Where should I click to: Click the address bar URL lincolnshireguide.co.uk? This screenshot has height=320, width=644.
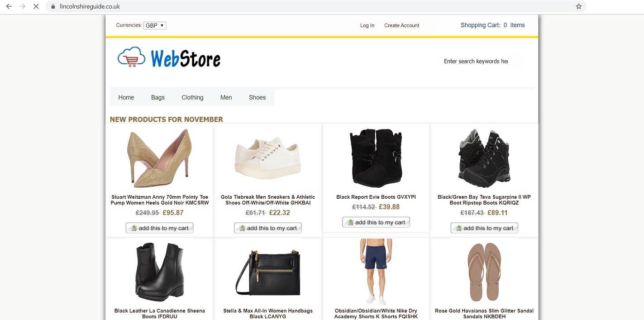pyautogui.click(x=90, y=6)
